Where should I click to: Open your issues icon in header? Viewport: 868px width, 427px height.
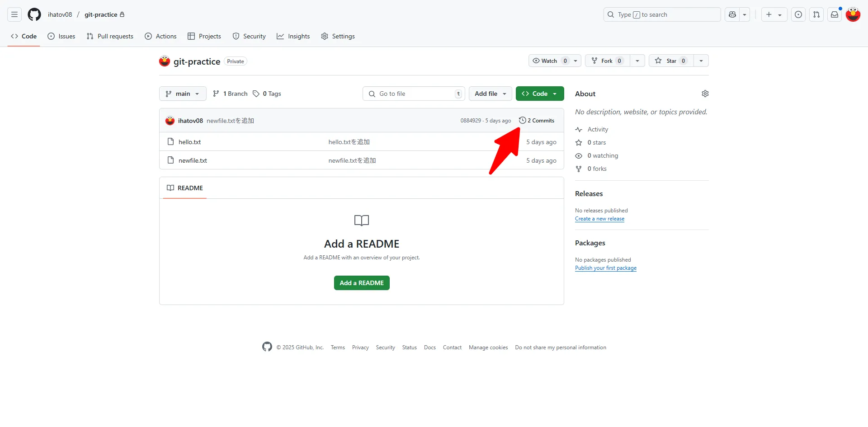point(798,14)
